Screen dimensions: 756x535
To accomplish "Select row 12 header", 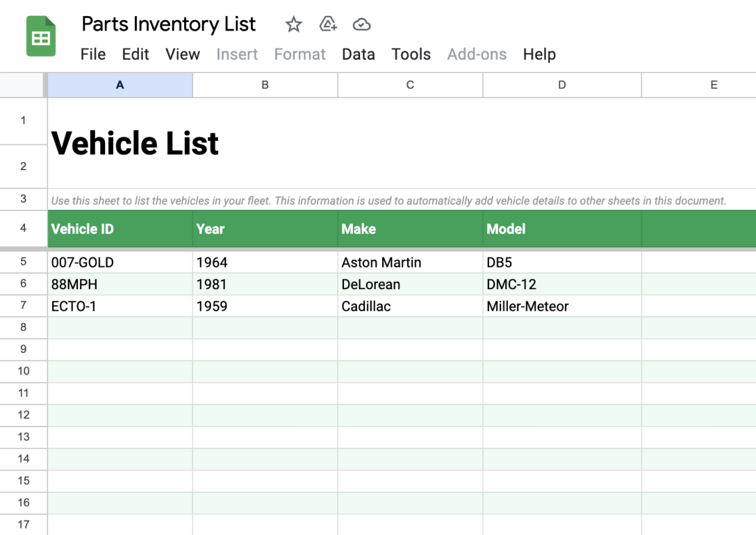I will 23,415.
